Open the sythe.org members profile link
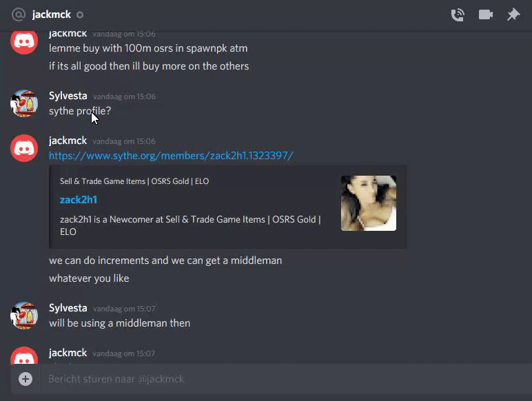This screenshot has width=532, height=401. tap(171, 156)
